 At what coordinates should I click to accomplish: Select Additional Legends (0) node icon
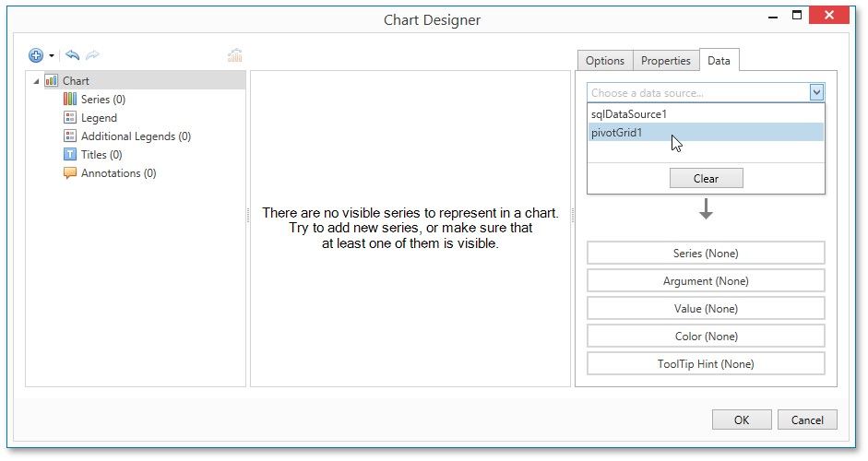(x=70, y=136)
